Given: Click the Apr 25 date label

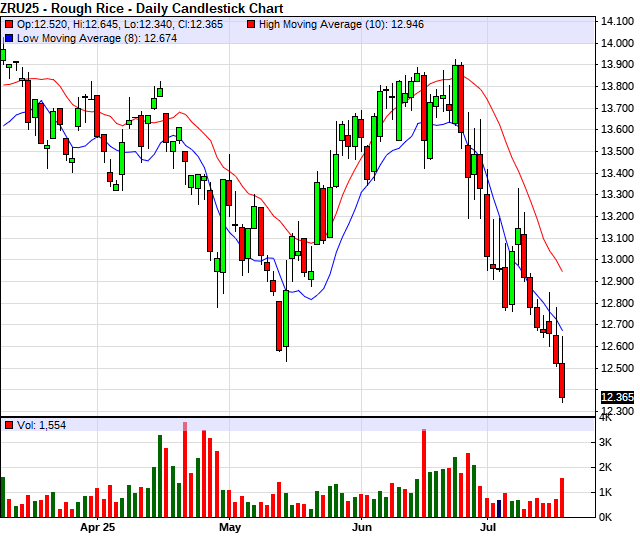Looking at the screenshot, I should (x=97, y=526).
